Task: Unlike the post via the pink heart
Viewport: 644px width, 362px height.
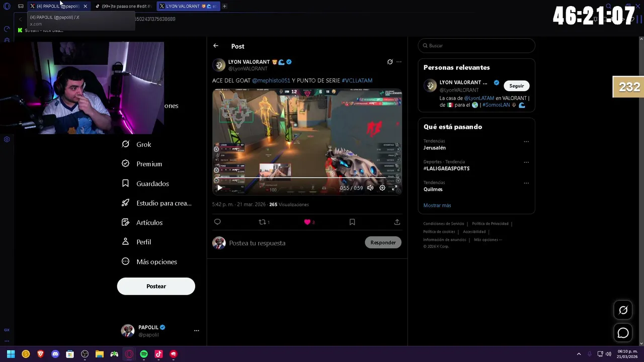Action: tap(307, 222)
